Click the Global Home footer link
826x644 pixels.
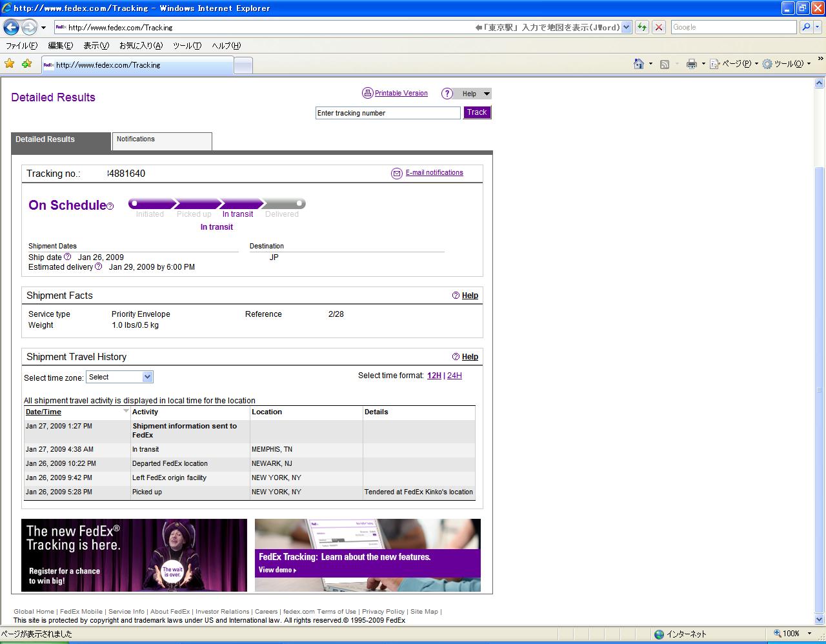coord(34,612)
